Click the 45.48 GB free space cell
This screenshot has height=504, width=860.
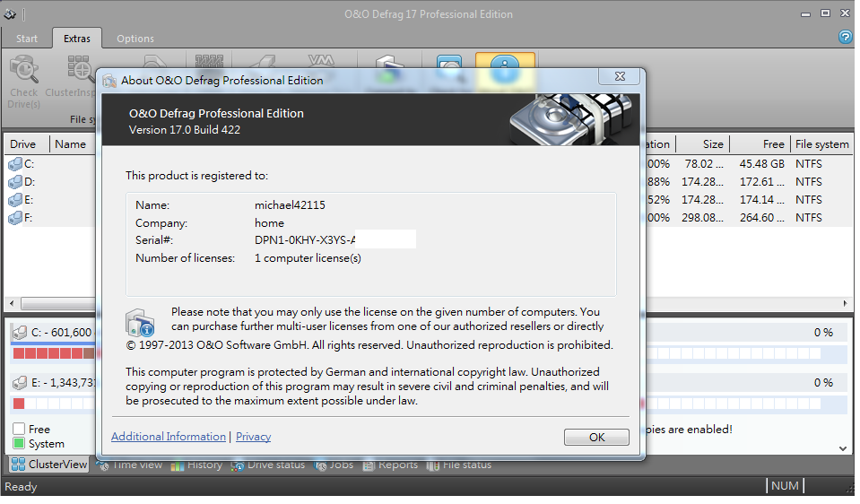[761, 164]
